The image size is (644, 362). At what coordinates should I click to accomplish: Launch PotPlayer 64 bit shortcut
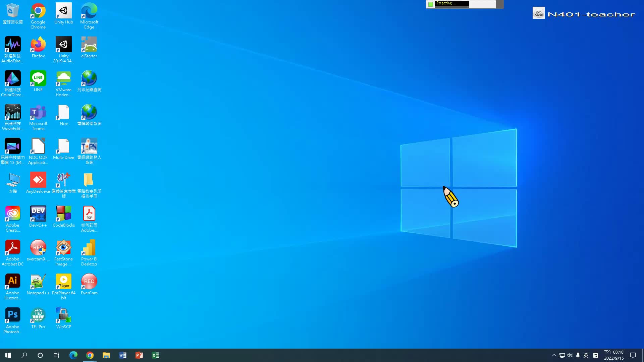64,287
